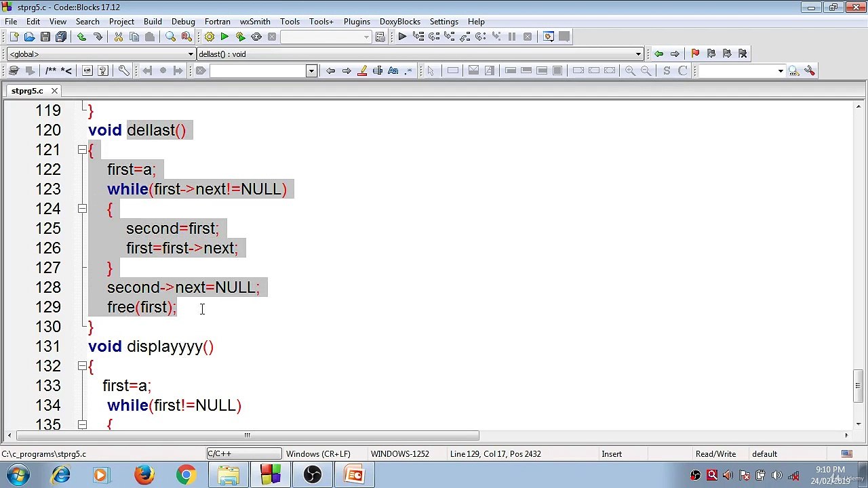Image resolution: width=868 pixels, height=488 pixels.
Task: Open the Edit menu
Action: tap(33, 22)
